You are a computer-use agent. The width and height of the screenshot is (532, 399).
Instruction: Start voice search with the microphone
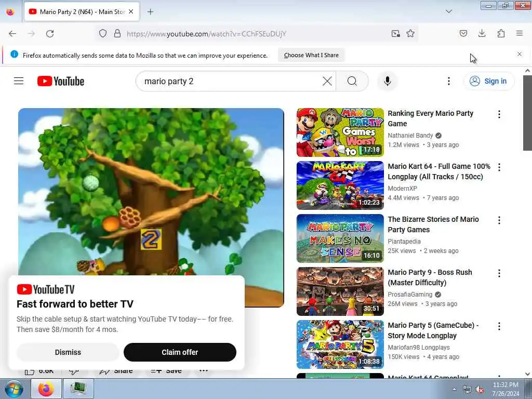(388, 81)
